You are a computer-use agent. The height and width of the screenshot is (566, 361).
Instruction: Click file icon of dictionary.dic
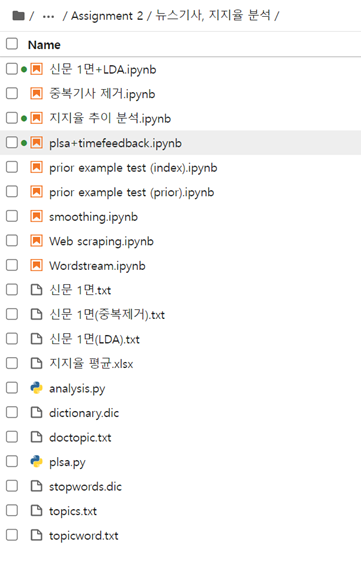pyautogui.click(x=36, y=412)
